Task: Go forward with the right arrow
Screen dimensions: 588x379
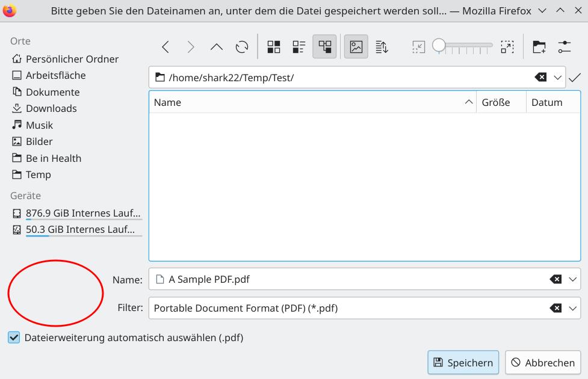Action: 191,47
